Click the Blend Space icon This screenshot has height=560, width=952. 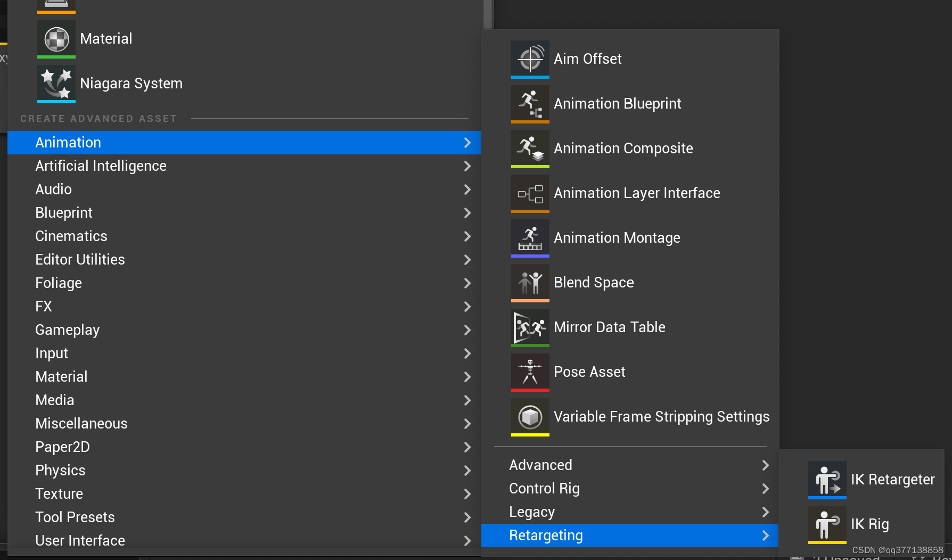[530, 283]
